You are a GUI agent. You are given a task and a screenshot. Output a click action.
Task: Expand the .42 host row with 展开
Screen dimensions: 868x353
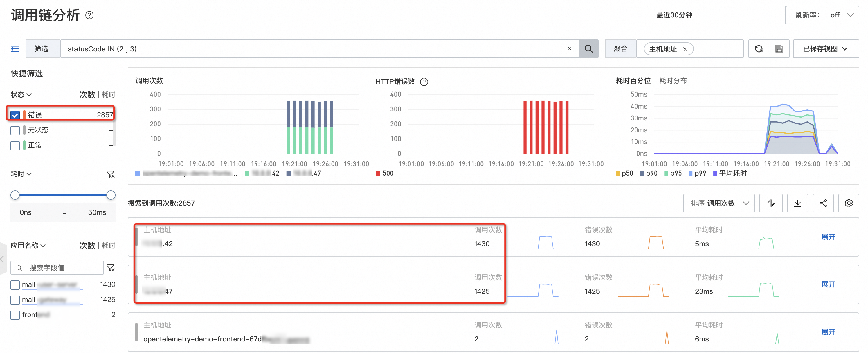pyautogui.click(x=828, y=237)
